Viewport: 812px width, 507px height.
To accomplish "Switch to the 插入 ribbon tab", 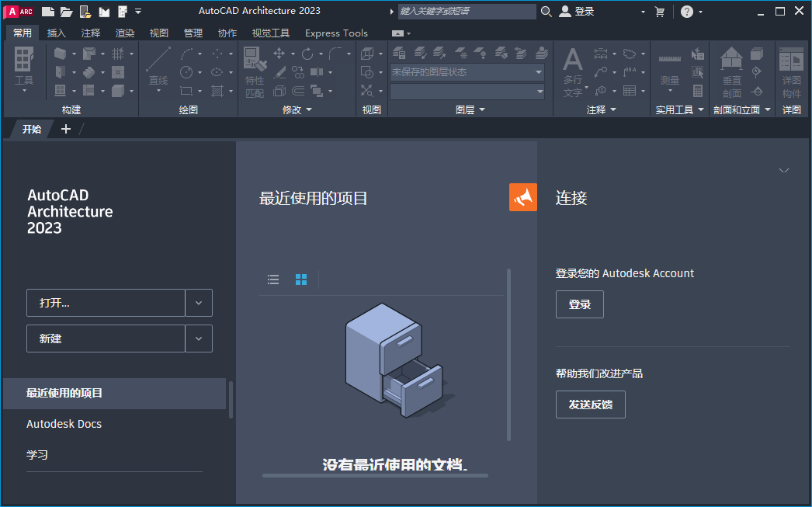I will tap(55, 33).
